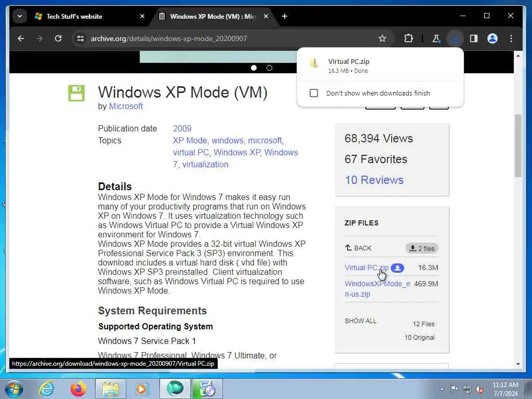Open Windows Explorer from the taskbar
The width and height of the screenshot is (532, 399).
[x=111, y=389]
